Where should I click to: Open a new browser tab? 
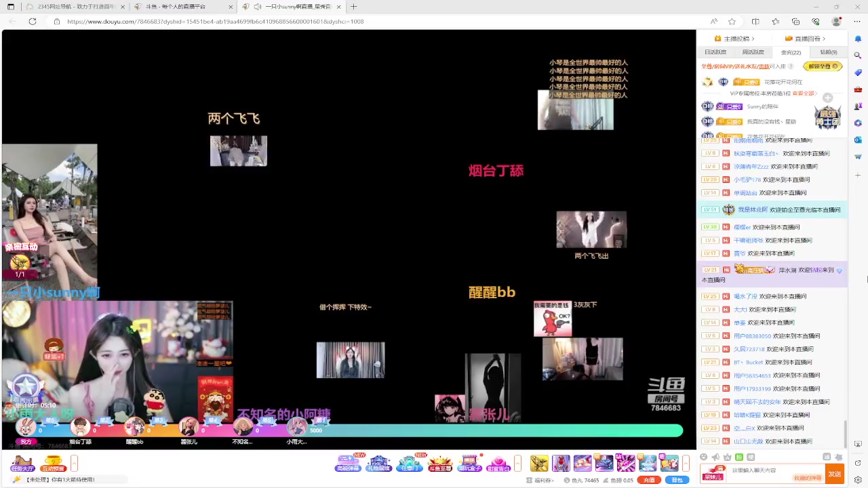click(353, 7)
